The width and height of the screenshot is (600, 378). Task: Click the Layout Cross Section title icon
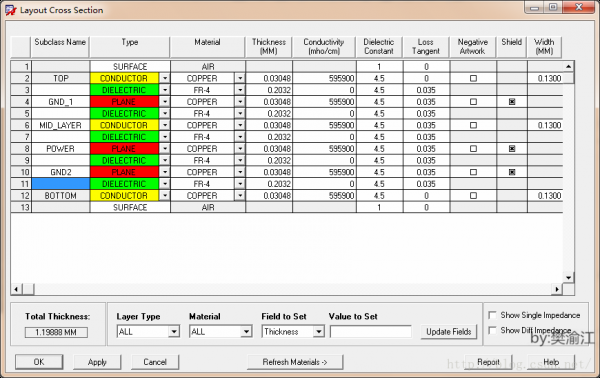coord(11,10)
